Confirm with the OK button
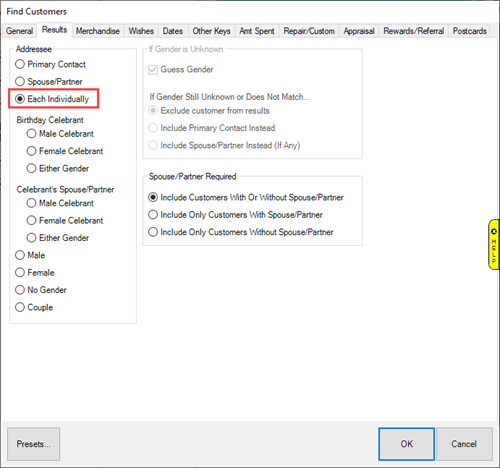This screenshot has height=468, width=500. [406, 444]
